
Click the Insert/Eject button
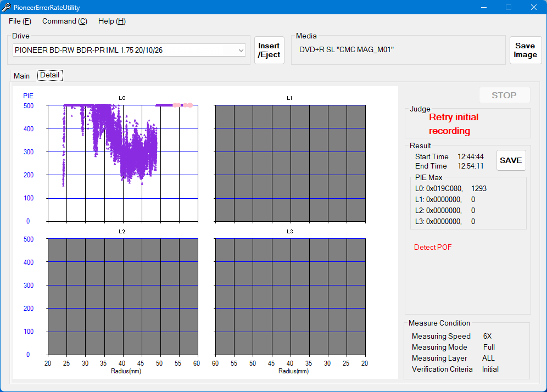click(x=269, y=50)
